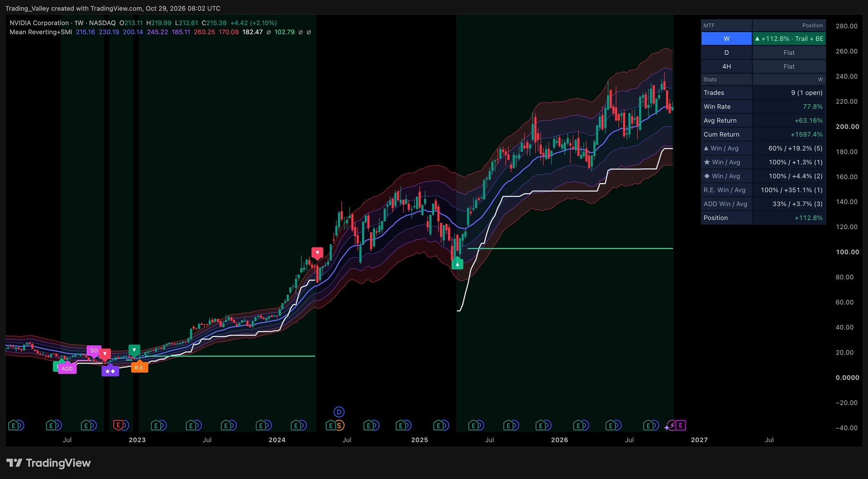Open the orange S stock split icon
This screenshot has width=868, height=479.
click(339, 426)
